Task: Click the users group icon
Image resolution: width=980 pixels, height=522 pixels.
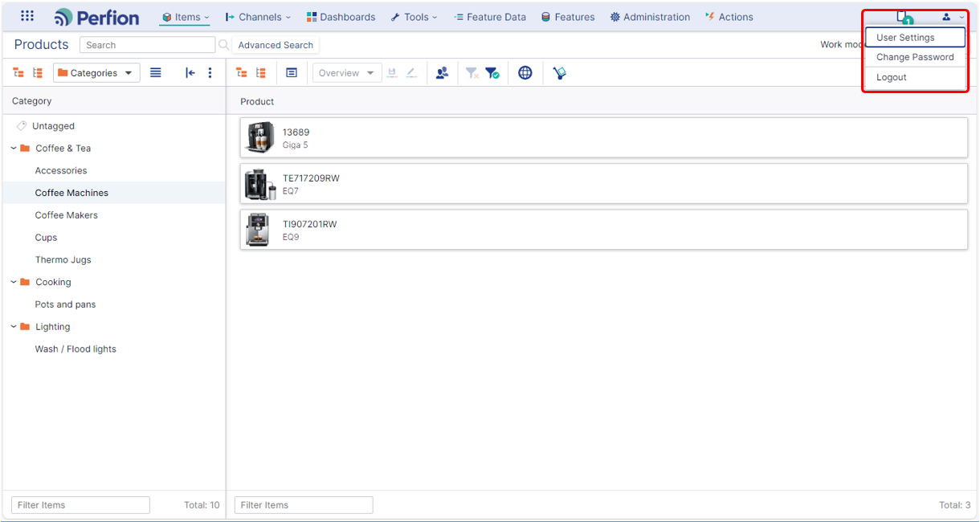Action: tap(443, 73)
